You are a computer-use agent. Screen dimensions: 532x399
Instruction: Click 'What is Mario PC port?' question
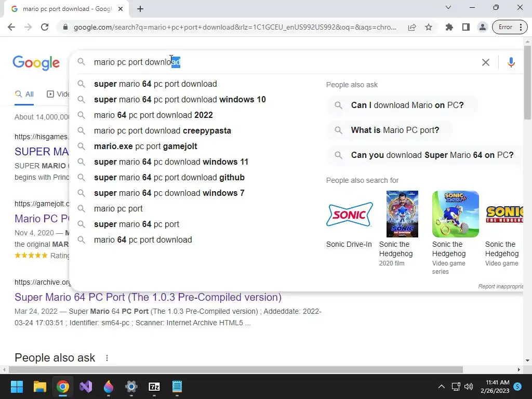click(x=390, y=130)
